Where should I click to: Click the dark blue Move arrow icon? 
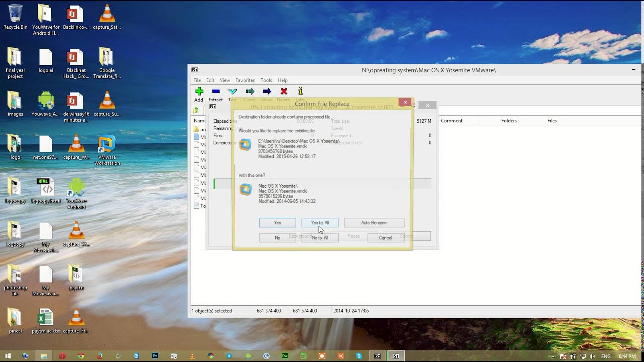[x=267, y=91]
